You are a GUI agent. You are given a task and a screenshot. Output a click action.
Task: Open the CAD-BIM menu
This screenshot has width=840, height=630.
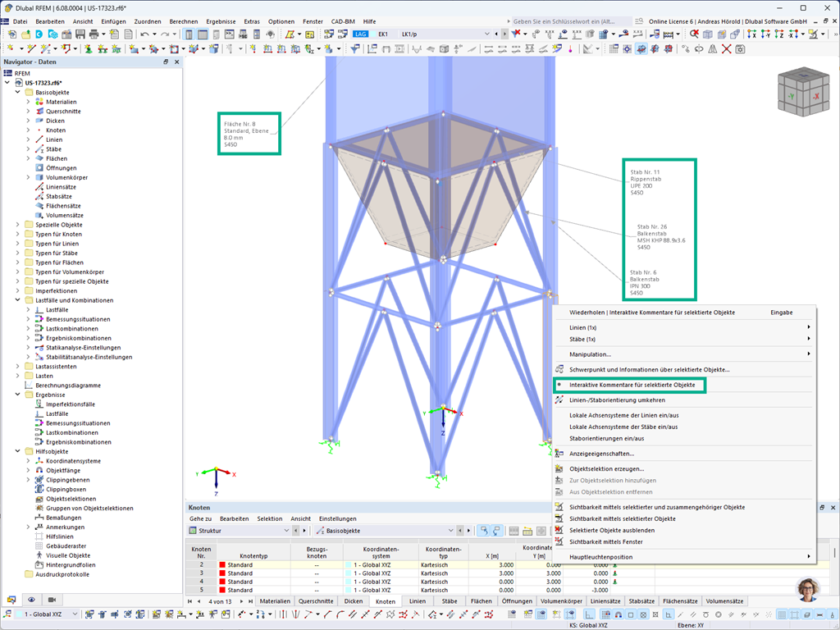(343, 21)
